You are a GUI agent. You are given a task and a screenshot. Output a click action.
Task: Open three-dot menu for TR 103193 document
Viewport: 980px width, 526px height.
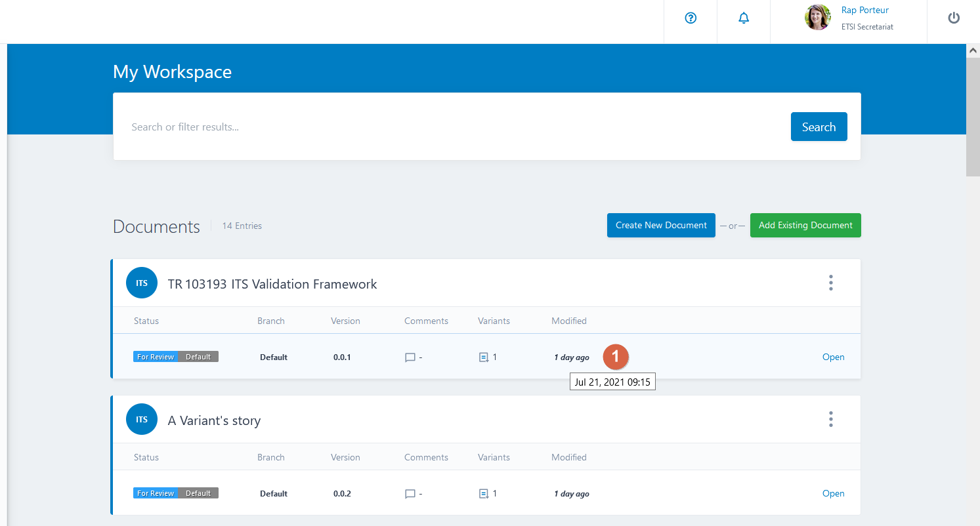tap(831, 283)
